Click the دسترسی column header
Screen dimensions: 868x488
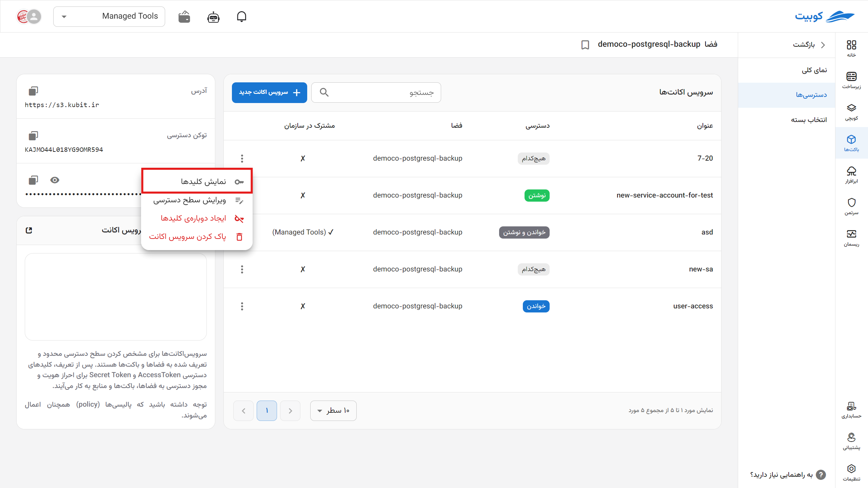click(537, 126)
